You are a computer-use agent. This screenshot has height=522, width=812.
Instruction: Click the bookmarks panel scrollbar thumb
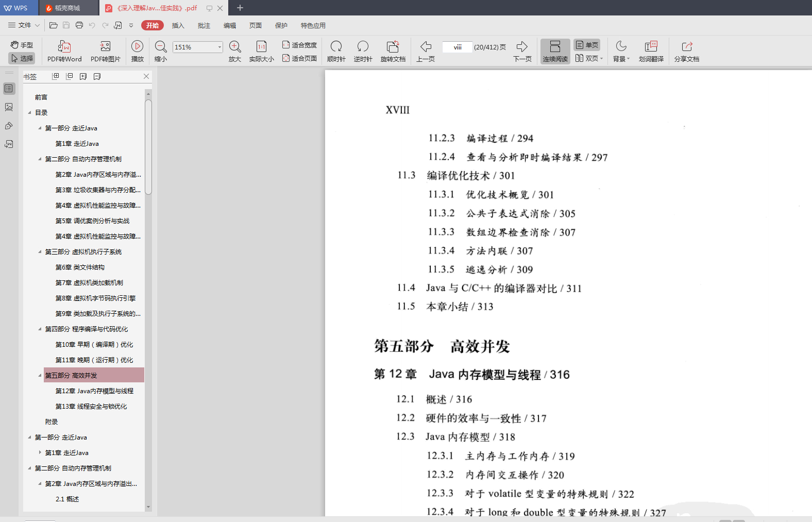click(x=148, y=147)
